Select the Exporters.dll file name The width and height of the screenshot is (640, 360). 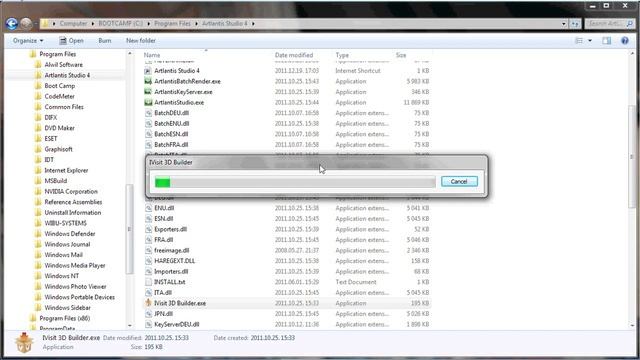click(x=170, y=229)
